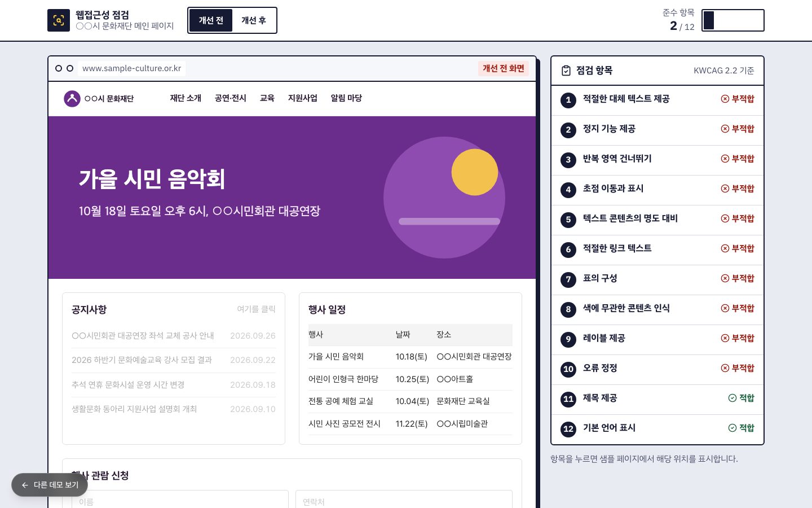Open the 재단 소개 menu
The image size is (812, 508).
pos(186,98)
